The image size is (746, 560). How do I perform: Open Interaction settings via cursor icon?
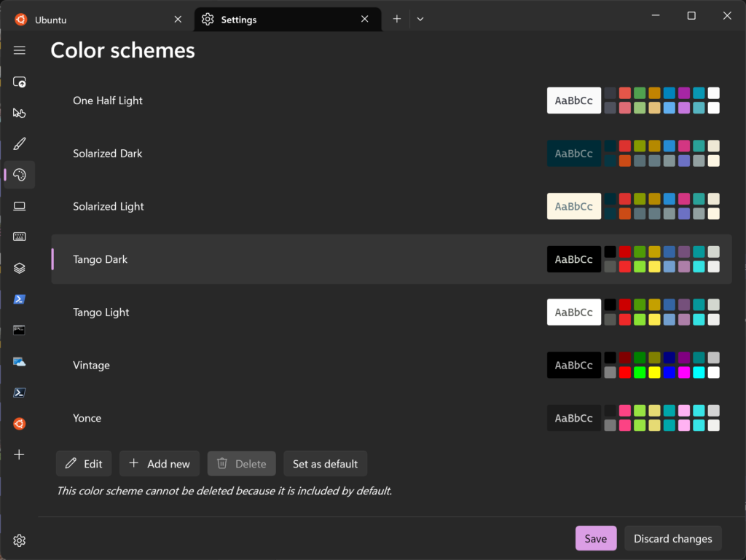pyautogui.click(x=19, y=113)
